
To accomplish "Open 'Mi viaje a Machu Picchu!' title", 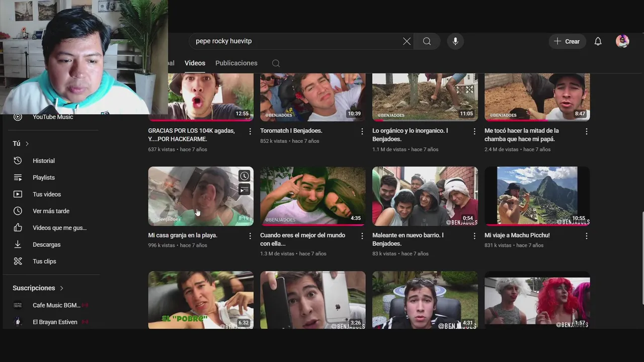I will click(517, 235).
